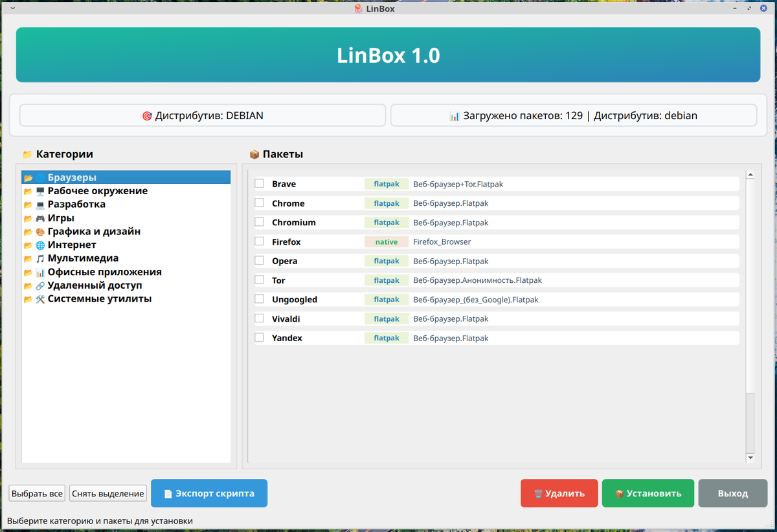The height and width of the screenshot is (532, 777).
Task: Click the window menu arrow in title bar
Action: [14, 9]
